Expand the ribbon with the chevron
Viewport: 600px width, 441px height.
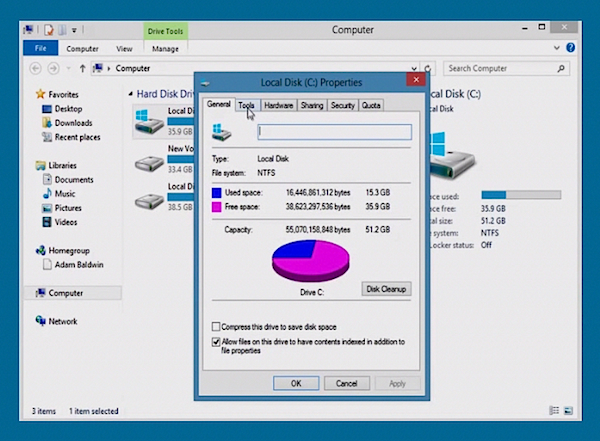[557, 48]
